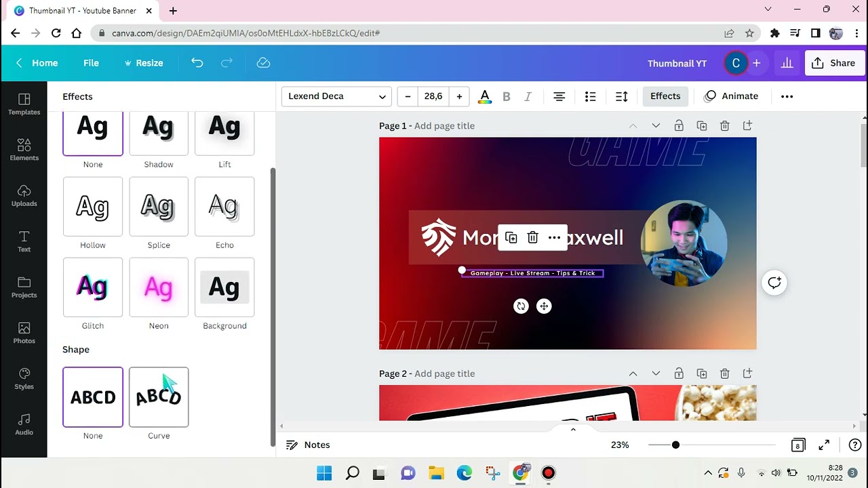Apply the Hollow text effect
The width and height of the screenshot is (868, 488).
click(93, 207)
